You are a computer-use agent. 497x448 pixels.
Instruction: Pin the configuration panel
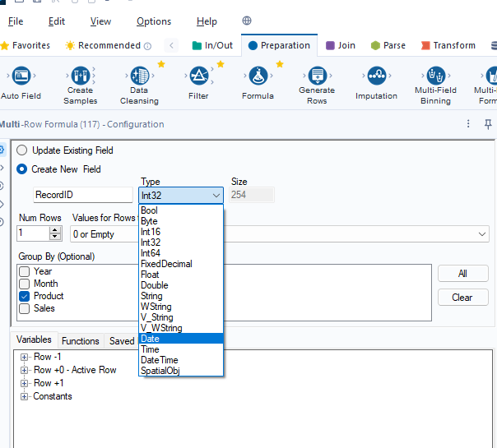tap(488, 124)
